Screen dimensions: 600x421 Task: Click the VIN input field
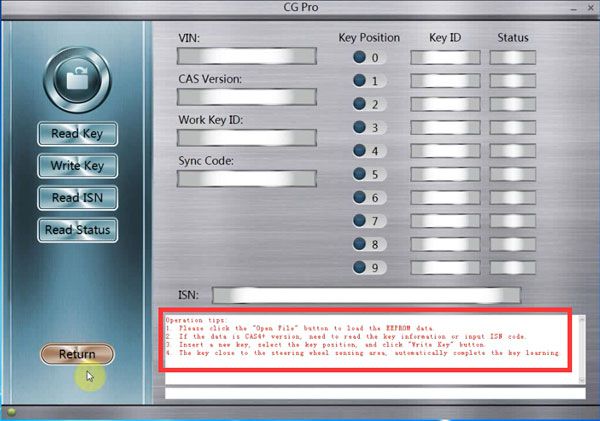[x=247, y=55]
